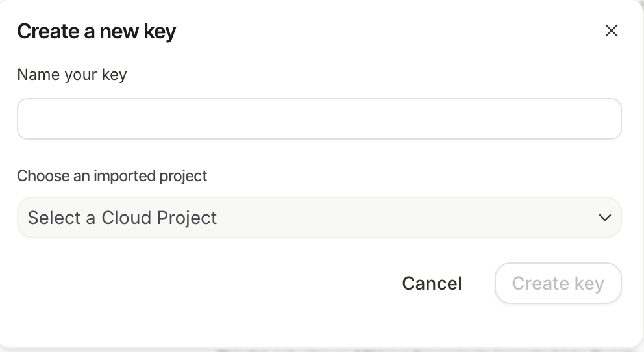This screenshot has width=644, height=352.
Task: Click the downward chevron beside Cloud Project
Action: click(605, 218)
